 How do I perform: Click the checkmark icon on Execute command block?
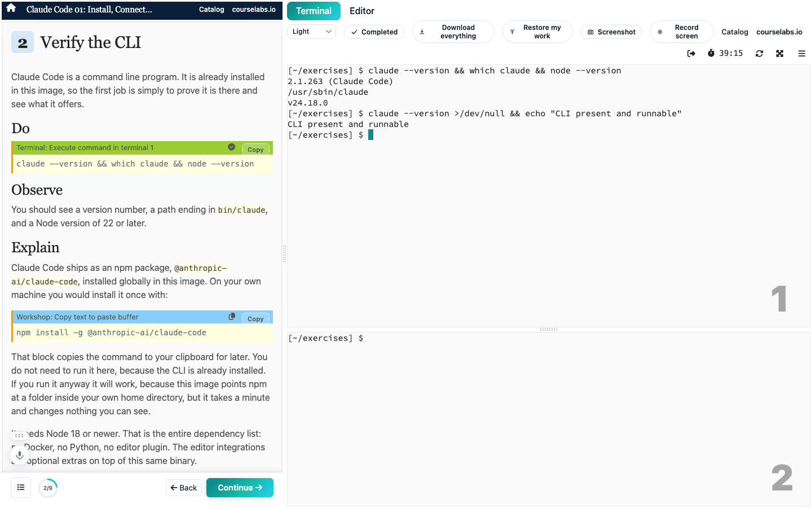coord(231,147)
